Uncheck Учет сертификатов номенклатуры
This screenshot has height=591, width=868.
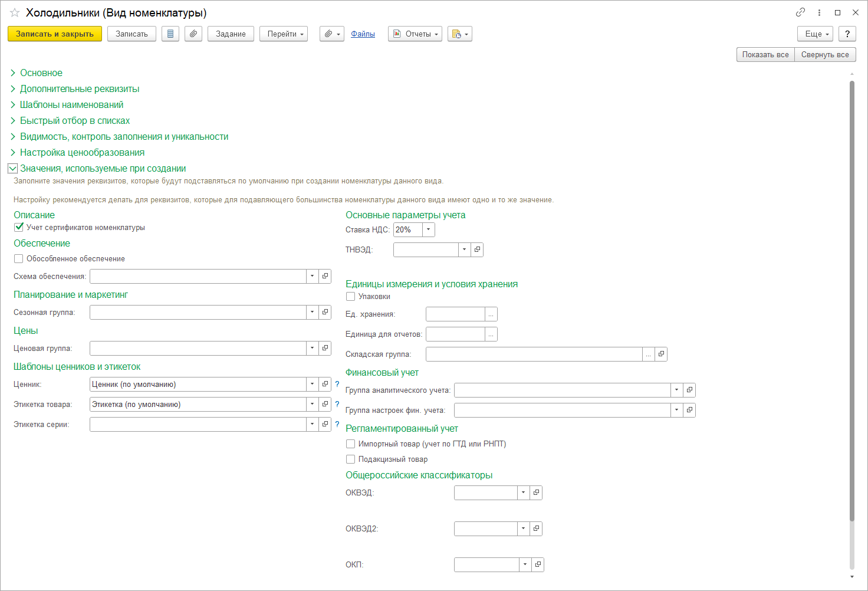pyautogui.click(x=19, y=228)
